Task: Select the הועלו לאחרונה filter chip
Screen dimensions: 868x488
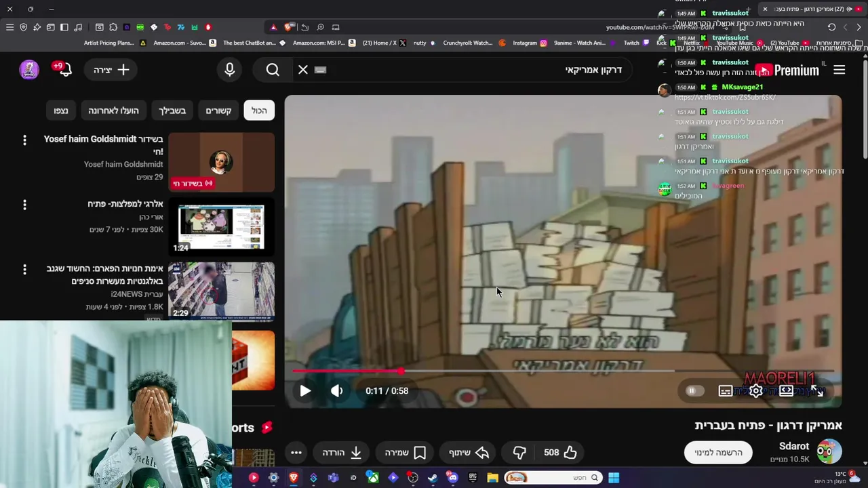Action: pyautogui.click(x=113, y=110)
